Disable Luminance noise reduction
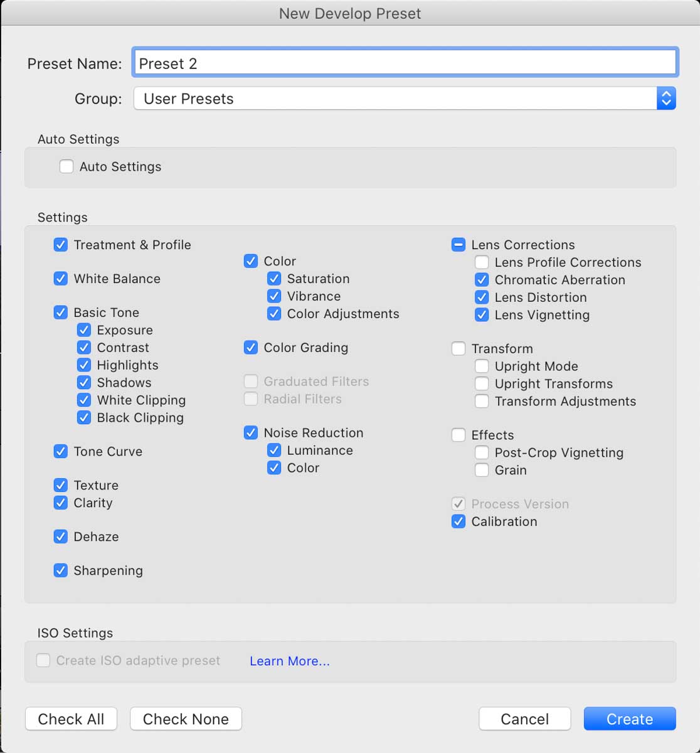700x753 pixels. (x=274, y=450)
